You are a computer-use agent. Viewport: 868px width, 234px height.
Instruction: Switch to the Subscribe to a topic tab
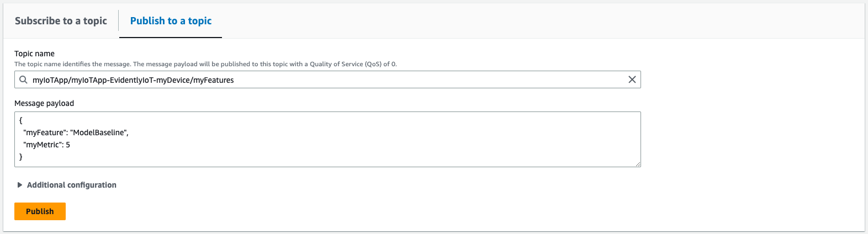[x=61, y=20]
